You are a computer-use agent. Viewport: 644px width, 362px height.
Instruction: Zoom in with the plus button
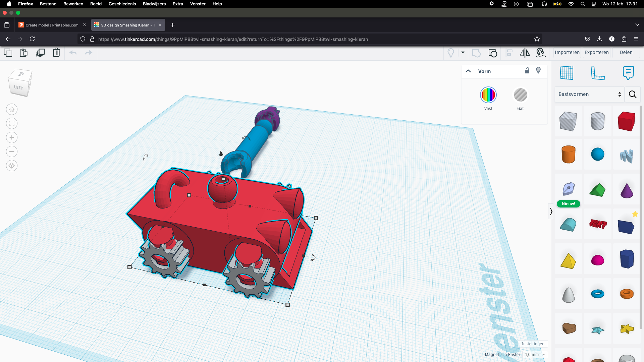[12, 137]
